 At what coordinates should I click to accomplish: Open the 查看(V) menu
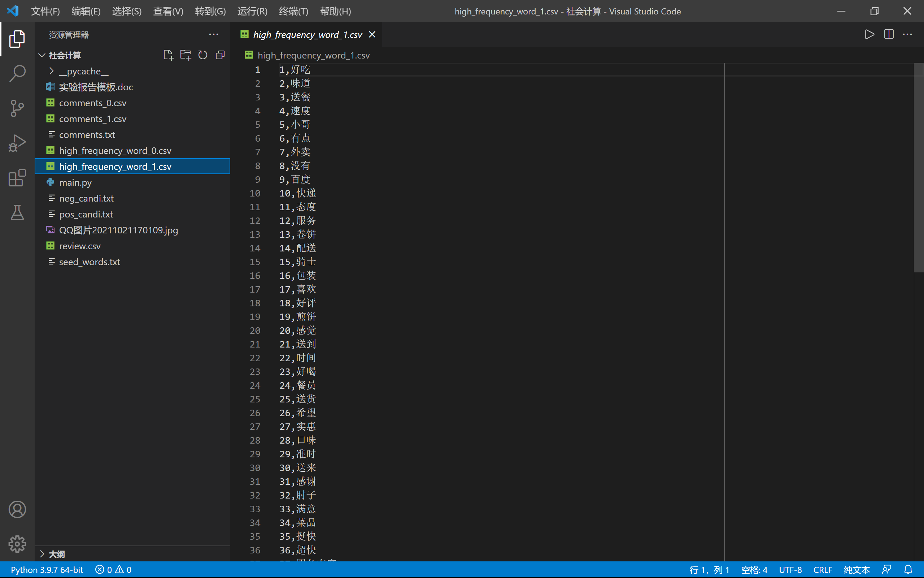168,12
